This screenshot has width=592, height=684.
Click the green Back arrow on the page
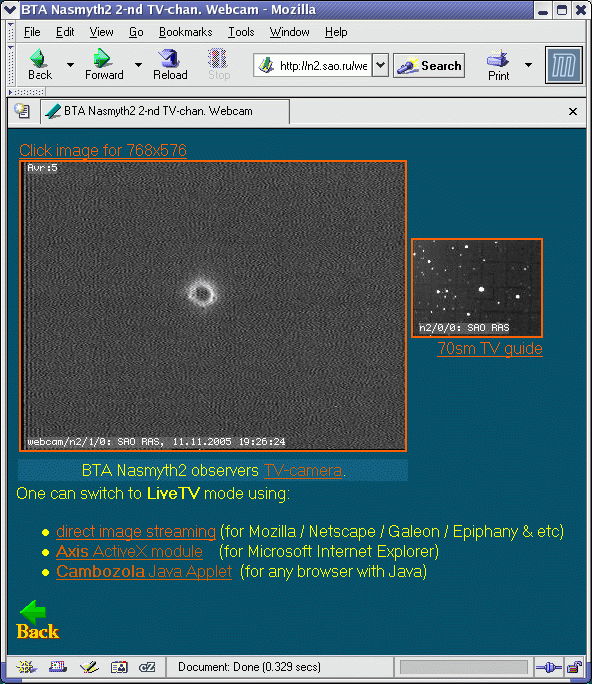coord(33,612)
